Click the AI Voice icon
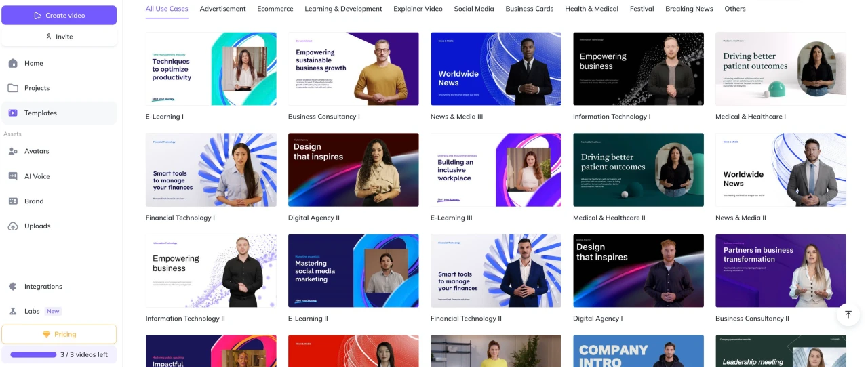 13,176
